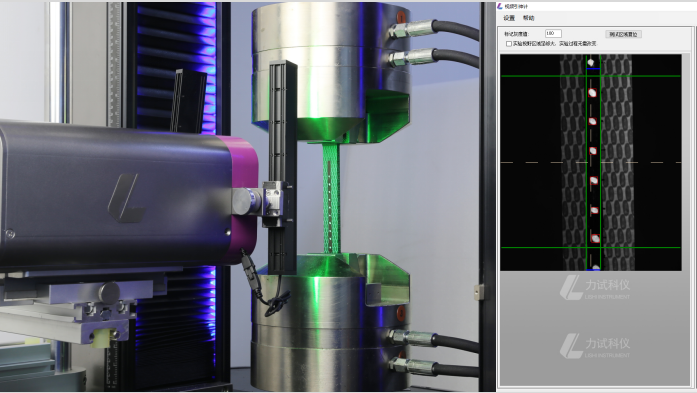Image resolution: width=697 pixels, height=393 pixels.
Task: Click the marker gauge value input field
Action: (553, 34)
